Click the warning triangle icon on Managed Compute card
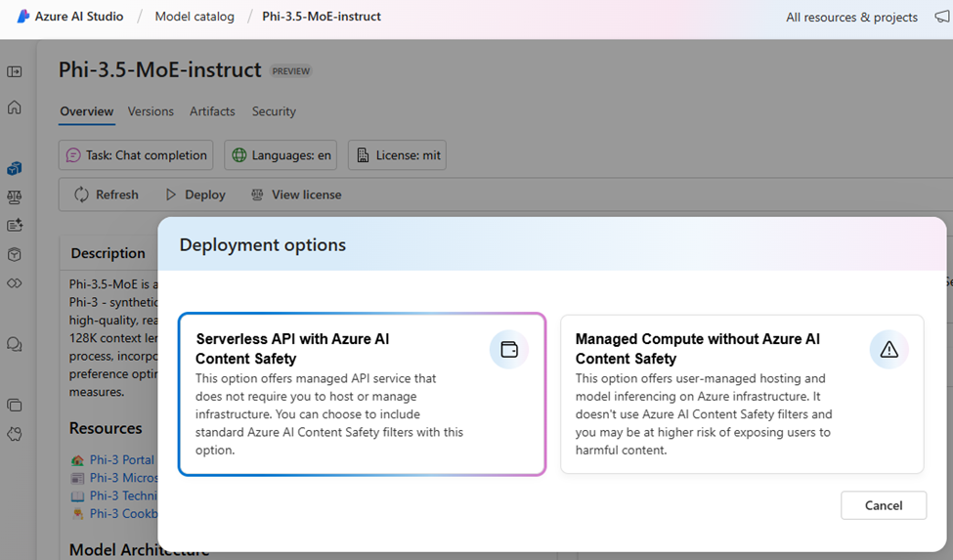Screen dimensions: 953x560 (x=889, y=349)
